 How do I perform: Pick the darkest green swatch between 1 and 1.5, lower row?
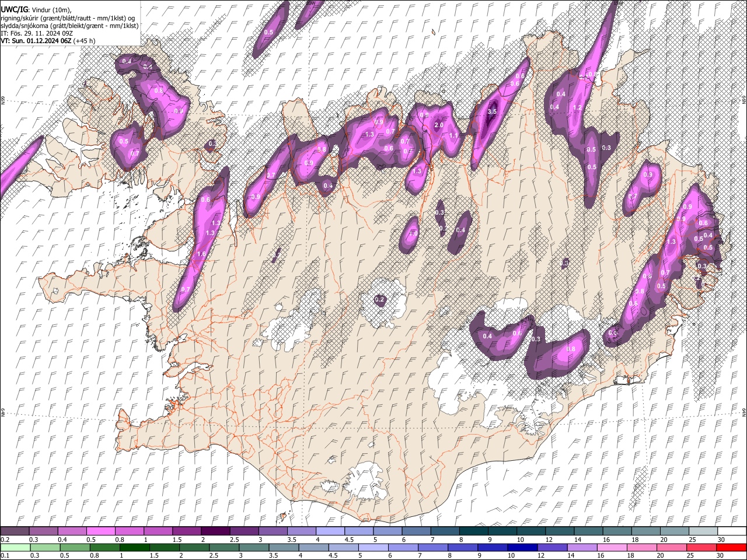pyautogui.click(x=134, y=548)
